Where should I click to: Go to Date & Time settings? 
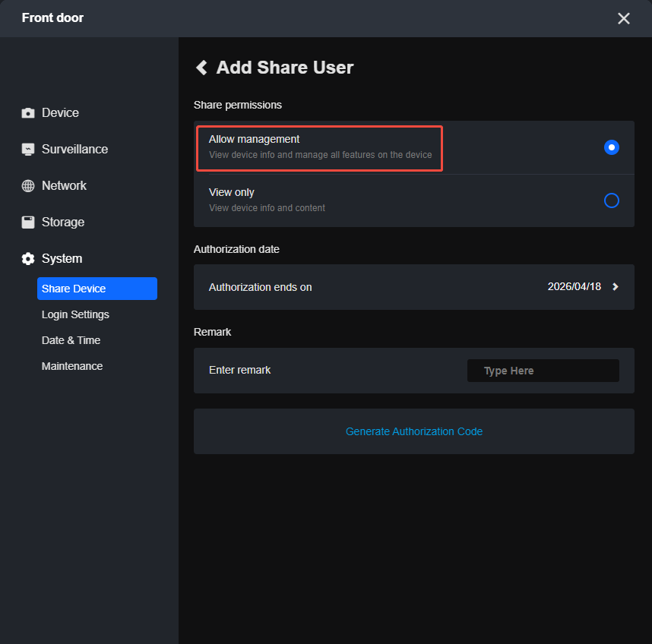pyautogui.click(x=71, y=340)
